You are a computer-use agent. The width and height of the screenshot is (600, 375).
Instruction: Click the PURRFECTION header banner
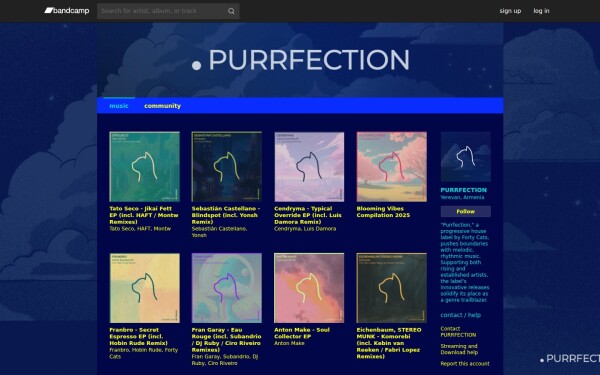[300, 60]
